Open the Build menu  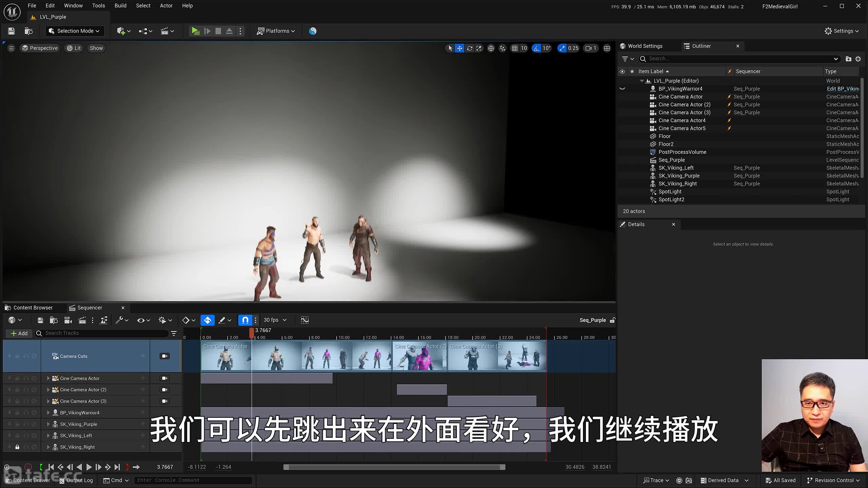(x=120, y=5)
